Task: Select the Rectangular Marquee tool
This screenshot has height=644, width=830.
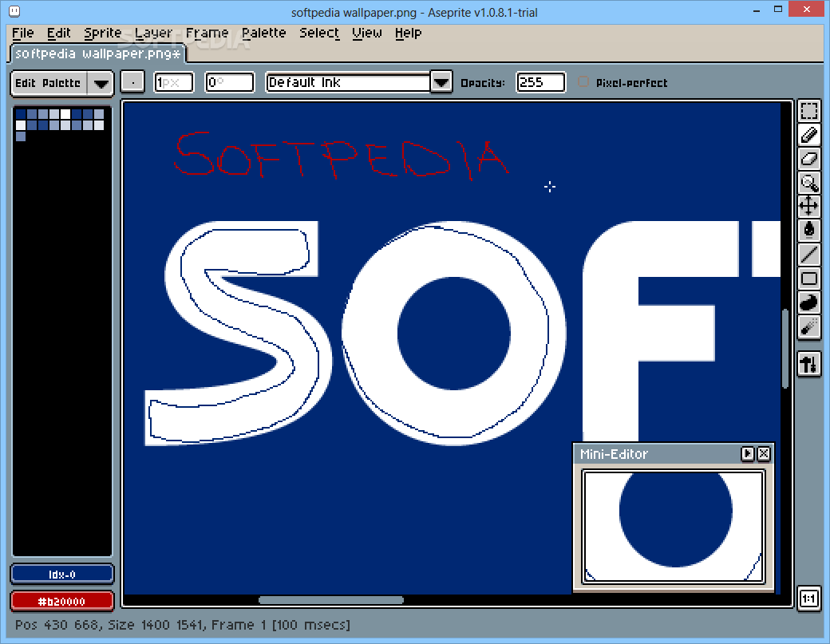Action: pos(808,111)
